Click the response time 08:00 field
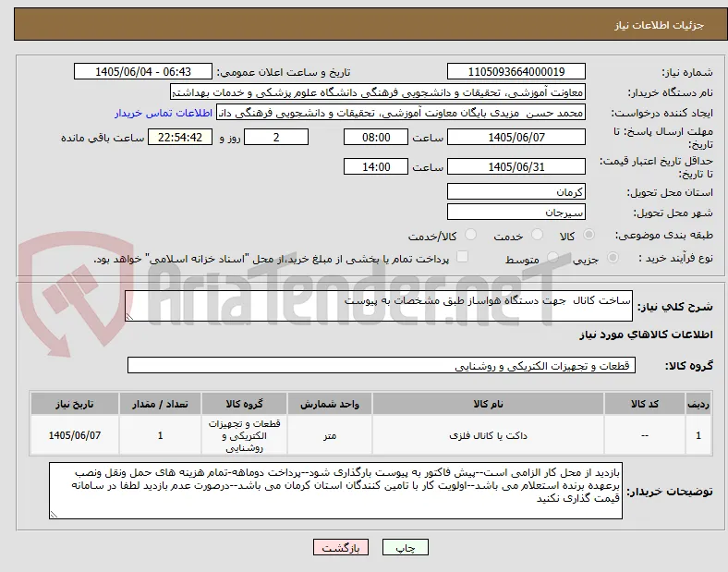Screen dimensions: 728x572 tap(376, 138)
